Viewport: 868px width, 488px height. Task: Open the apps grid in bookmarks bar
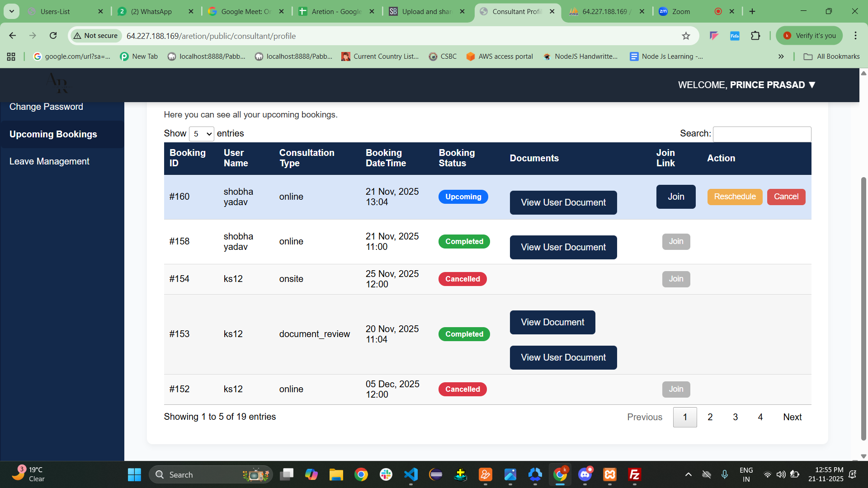tap(11, 56)
